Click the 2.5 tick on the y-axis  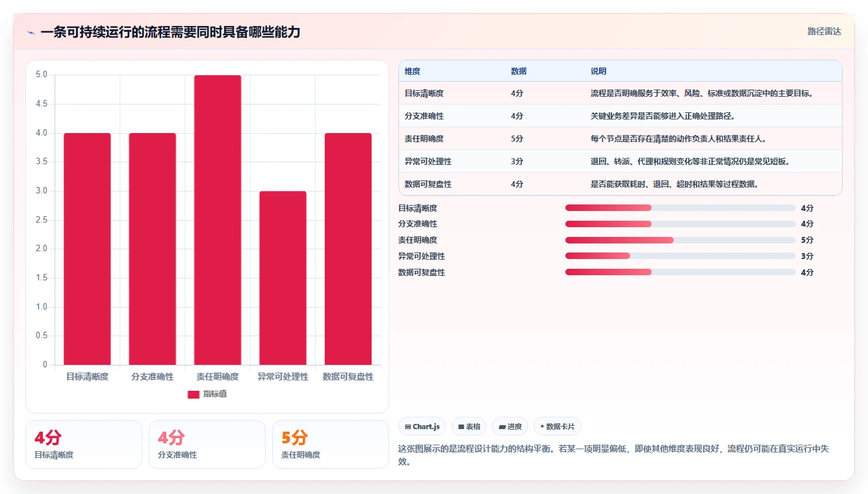pos(42,220)
